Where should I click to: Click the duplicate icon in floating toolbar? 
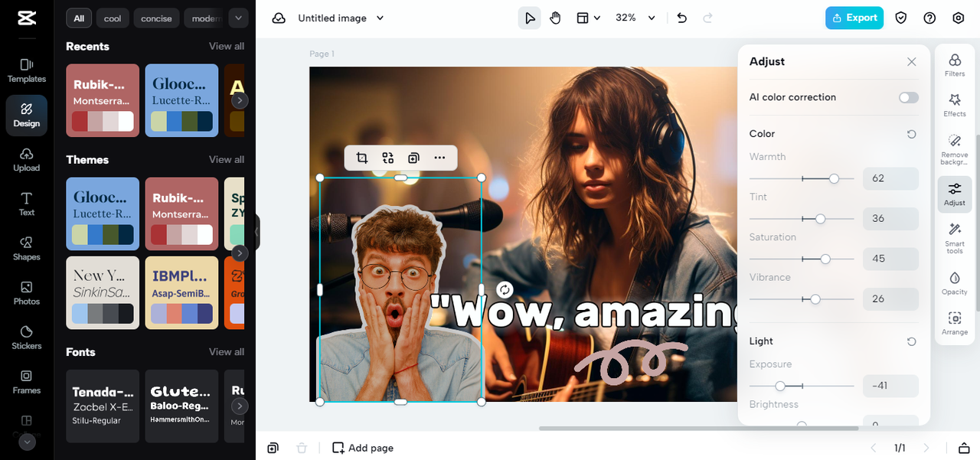[413, 158]
